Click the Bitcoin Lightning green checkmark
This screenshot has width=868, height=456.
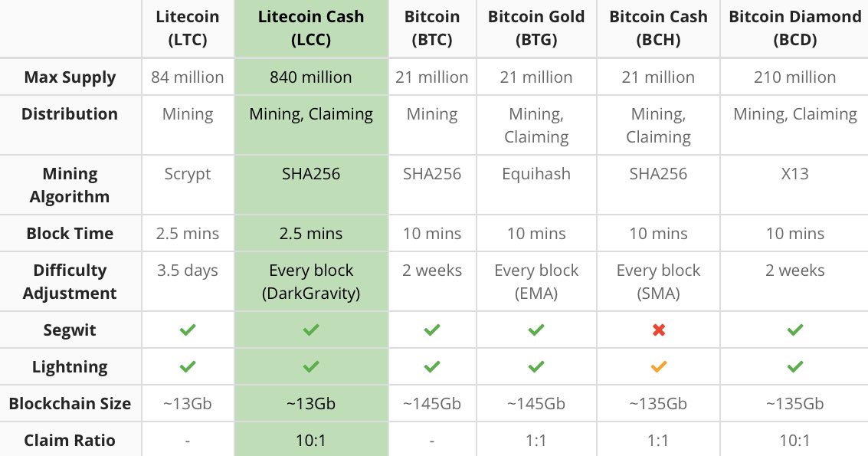[x=432, y=367]
